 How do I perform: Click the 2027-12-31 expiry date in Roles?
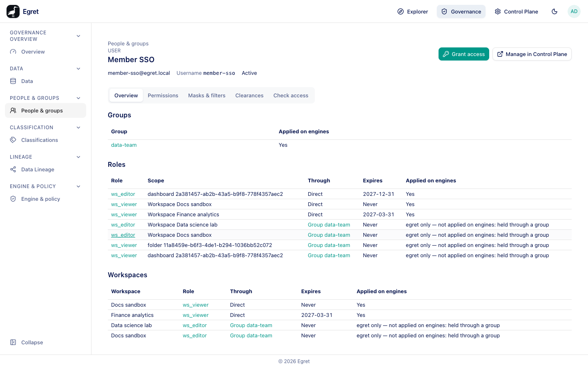(x=379, y=194)
